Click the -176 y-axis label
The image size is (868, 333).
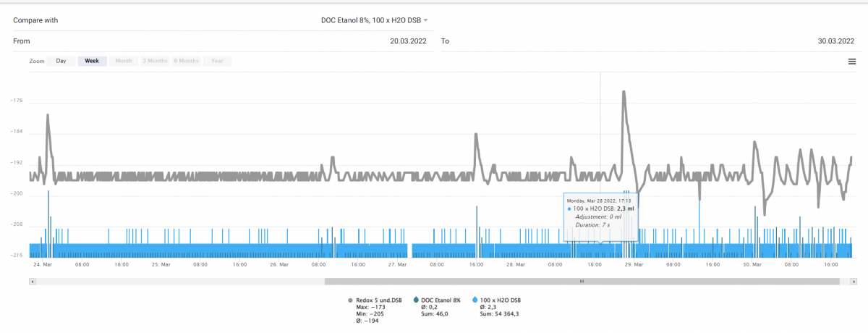coord(17,101)
